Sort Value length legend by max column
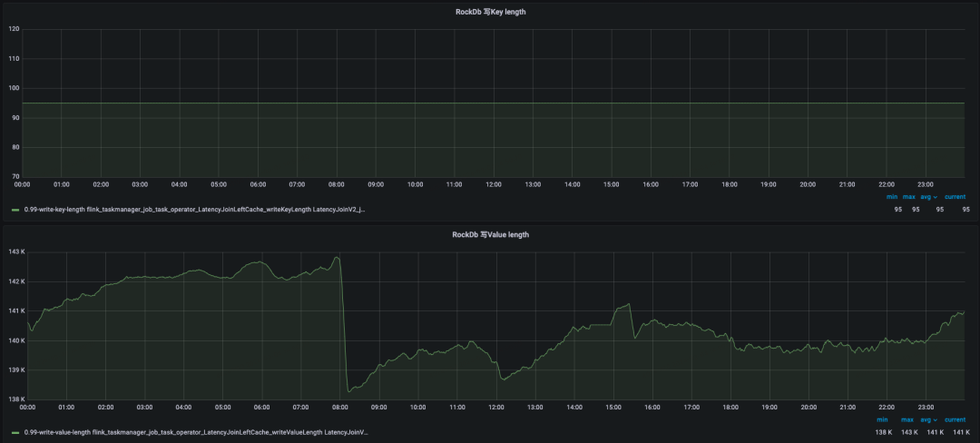Viewport: 980px width, 443px height. click(908, 420)
